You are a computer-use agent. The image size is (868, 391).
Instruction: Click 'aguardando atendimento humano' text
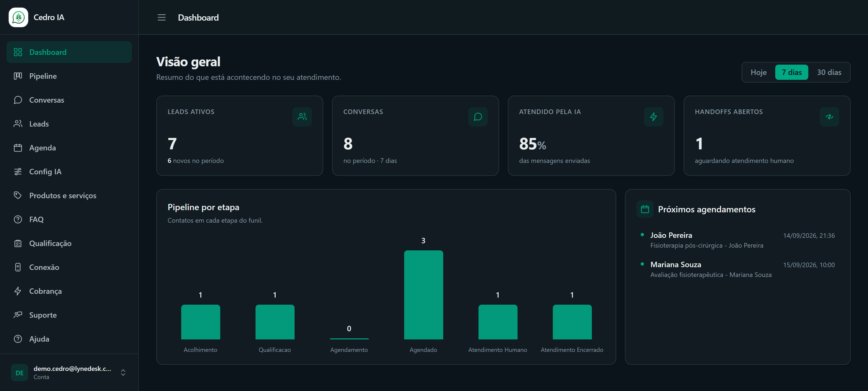pyautogui.click(x=744, y=160)
